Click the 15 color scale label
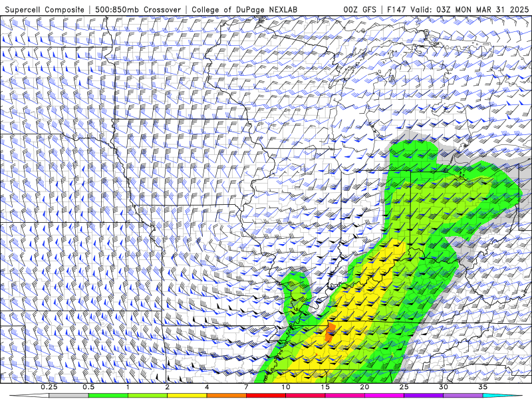Viewport: 532px width, 399px height. pos(325,387)
